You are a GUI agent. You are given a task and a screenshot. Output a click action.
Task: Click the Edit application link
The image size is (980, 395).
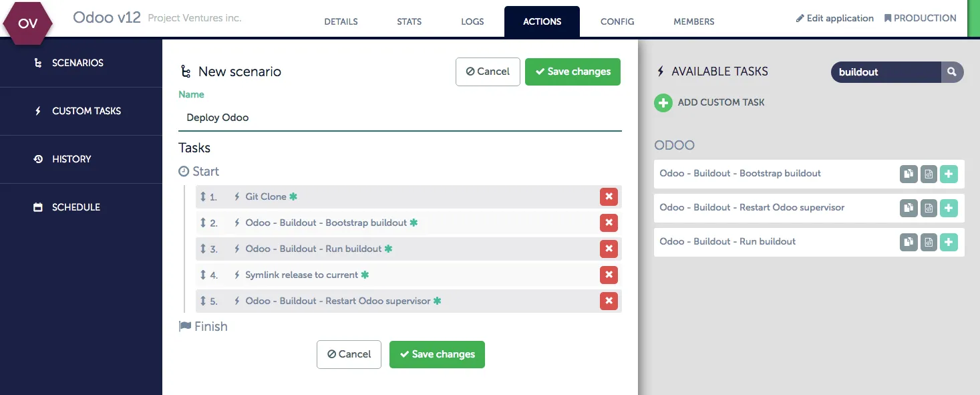tap(834, 18)
